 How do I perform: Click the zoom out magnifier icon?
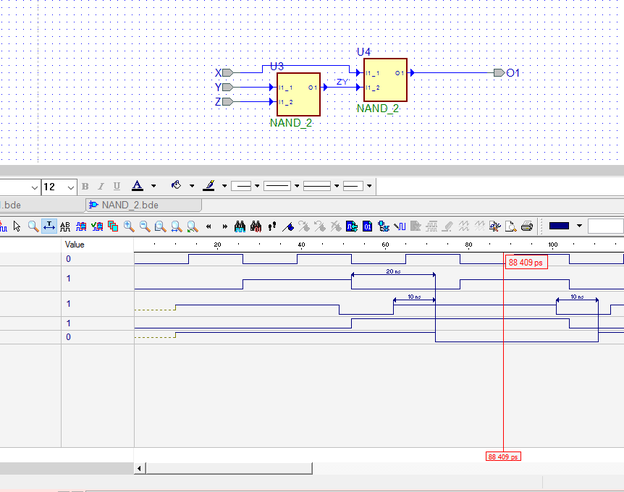pos(145,226)
